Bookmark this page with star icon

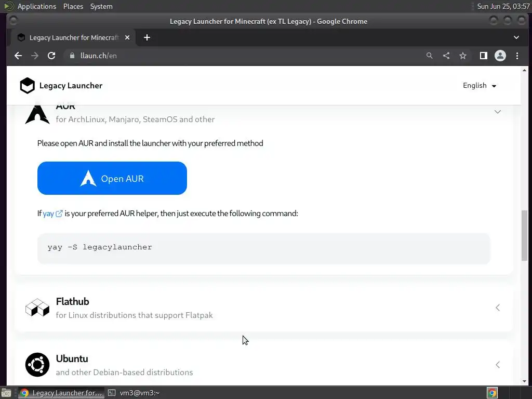tap(463, 56)
